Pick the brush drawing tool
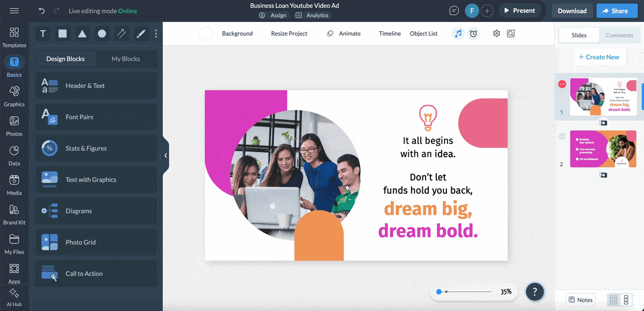 (141, 34)
